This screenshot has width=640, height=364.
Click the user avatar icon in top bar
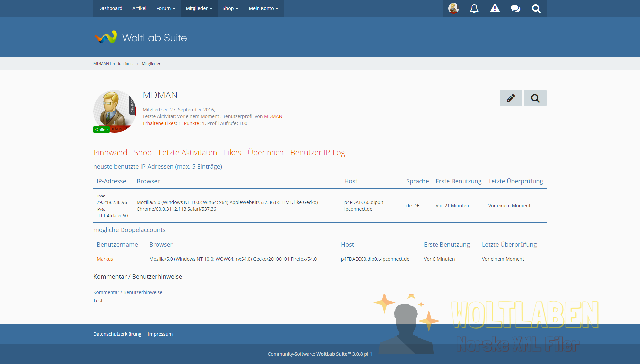[x=453, y=8]
